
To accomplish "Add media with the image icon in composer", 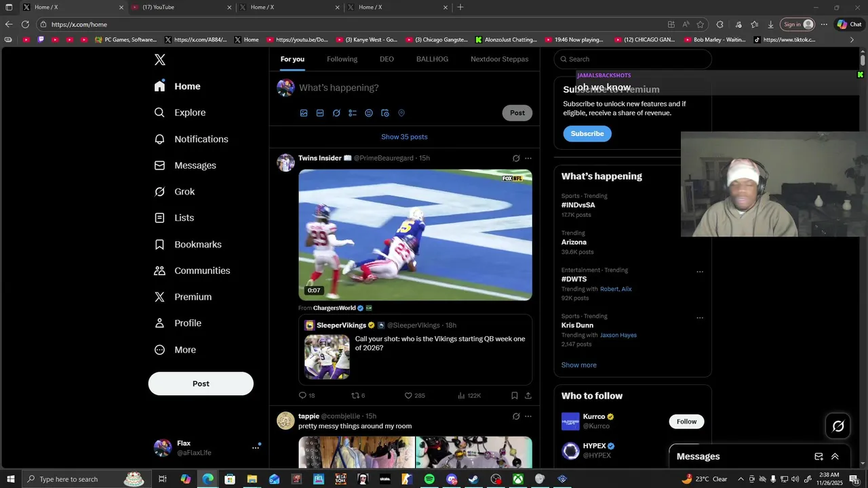I will pos(304,113).
